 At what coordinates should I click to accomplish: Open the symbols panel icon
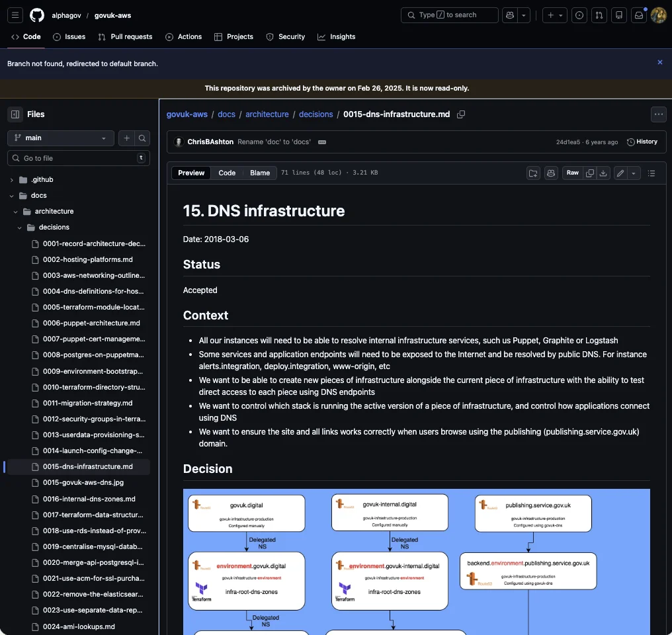[x=533, y=173]
